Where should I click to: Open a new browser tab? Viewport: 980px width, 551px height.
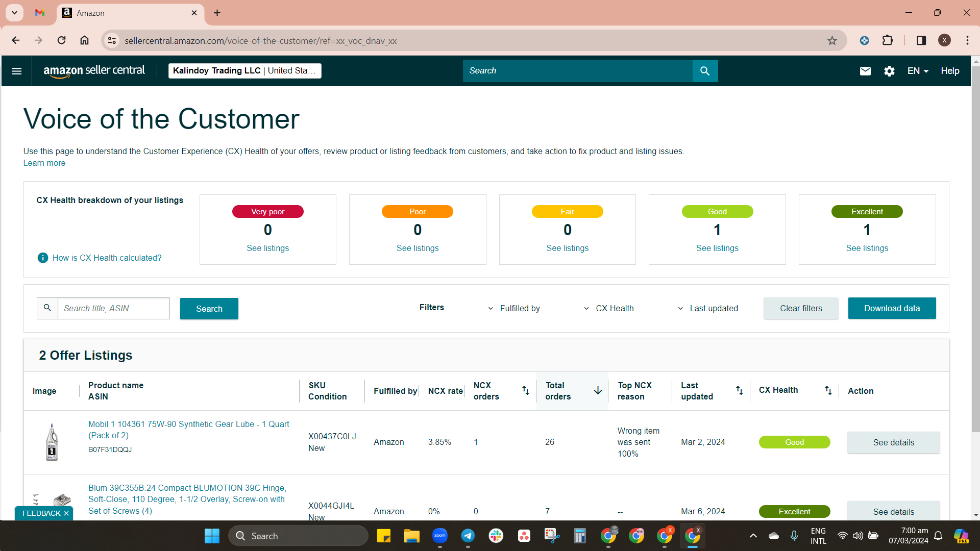click(x=217, y=13)
